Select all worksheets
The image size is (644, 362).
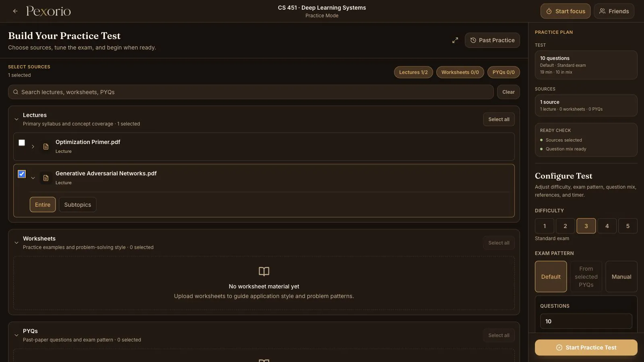pyautogui.click(x=499, y=243)
